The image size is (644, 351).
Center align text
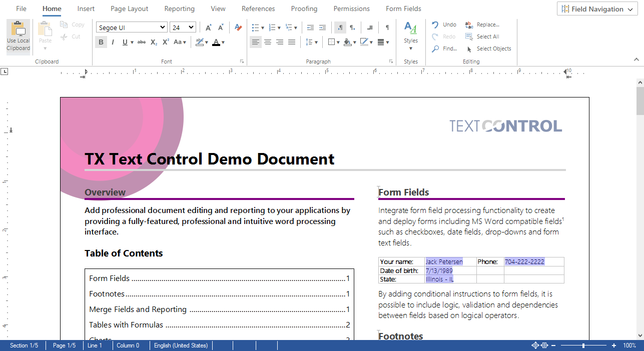[268, 42]
